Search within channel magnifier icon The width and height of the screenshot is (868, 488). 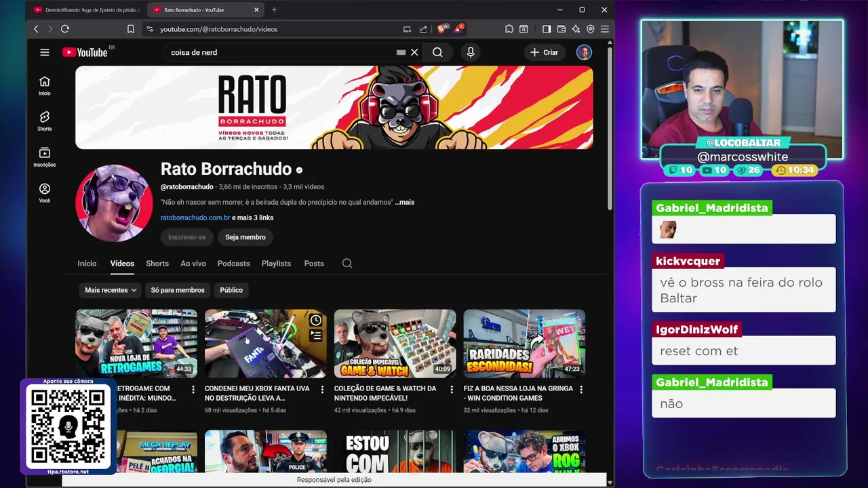(347, 263)
